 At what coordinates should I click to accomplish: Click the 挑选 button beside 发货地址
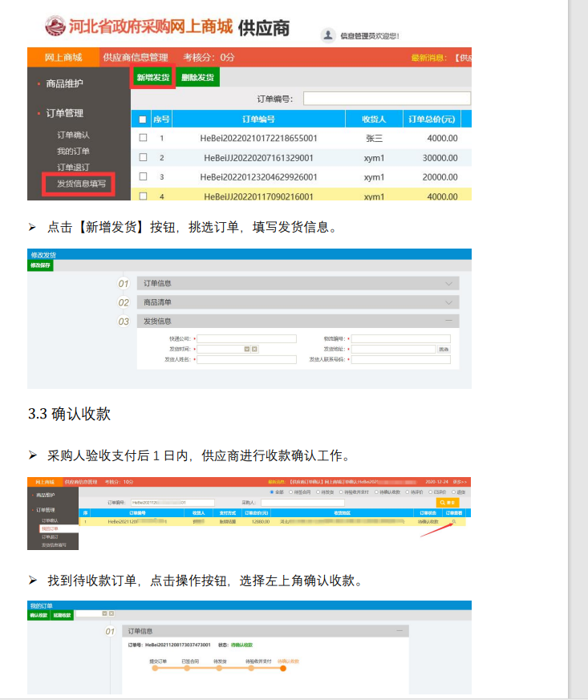click(x=444, y=349)
